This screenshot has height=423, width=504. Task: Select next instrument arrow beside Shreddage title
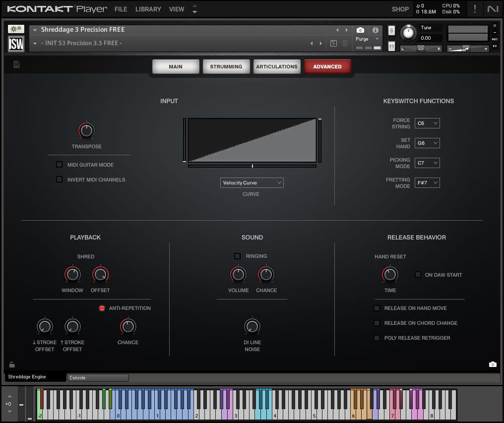(x=346, y=30)
